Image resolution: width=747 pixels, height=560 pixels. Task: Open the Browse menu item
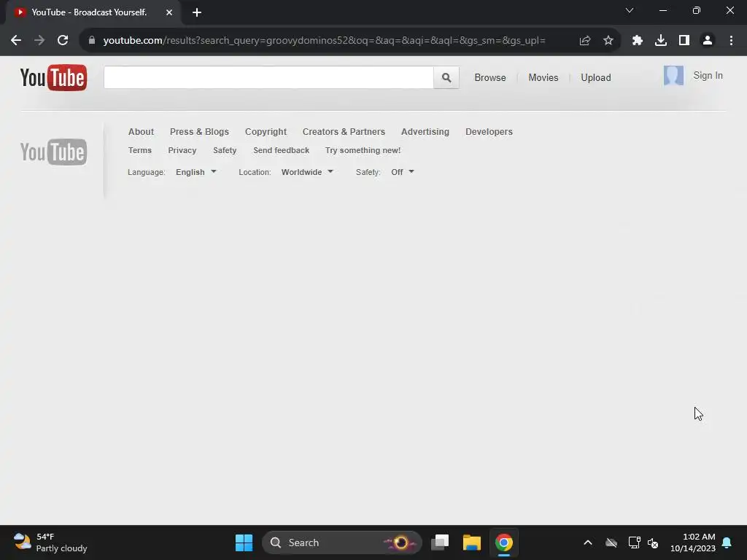(x=489, y=77)
